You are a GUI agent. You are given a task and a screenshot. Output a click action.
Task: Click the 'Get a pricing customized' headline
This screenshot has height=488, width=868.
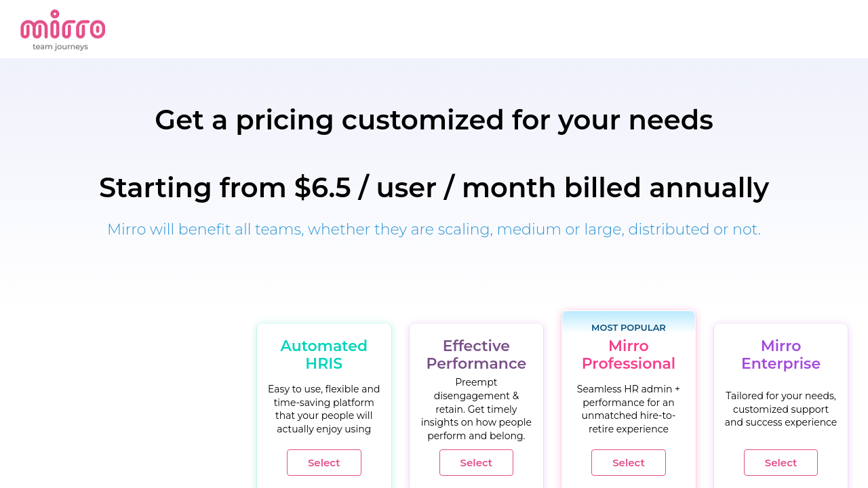point(434,120)
